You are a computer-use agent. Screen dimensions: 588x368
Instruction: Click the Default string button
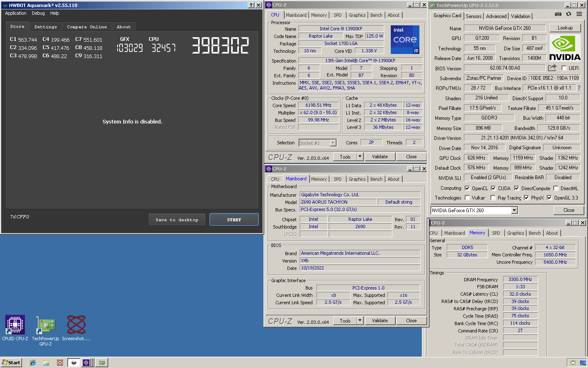tap(399, 202)
